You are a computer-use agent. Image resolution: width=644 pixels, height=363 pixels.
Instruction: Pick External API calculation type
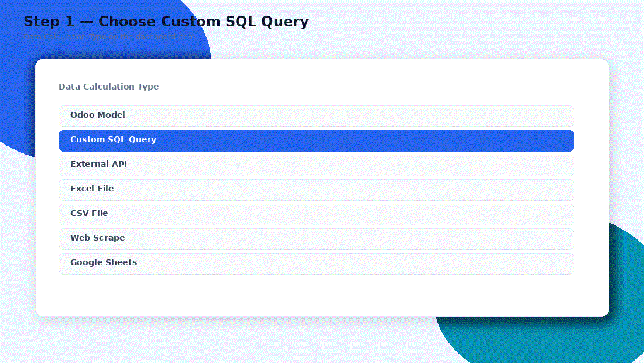click(x=316, y=166)
